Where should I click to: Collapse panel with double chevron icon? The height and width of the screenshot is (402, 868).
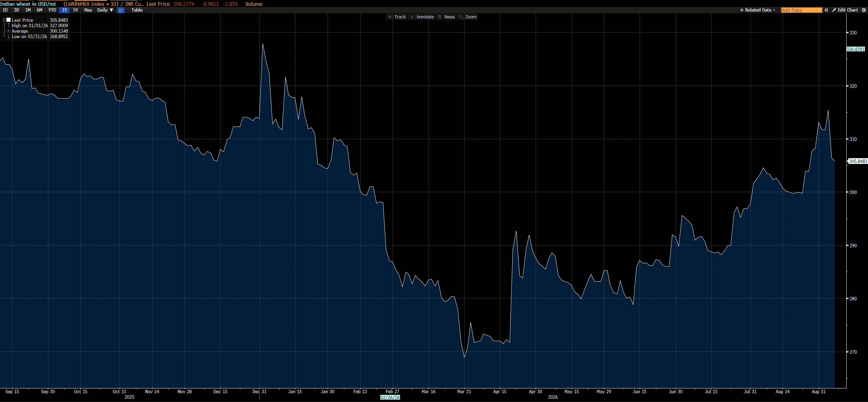tap(826, 10)
